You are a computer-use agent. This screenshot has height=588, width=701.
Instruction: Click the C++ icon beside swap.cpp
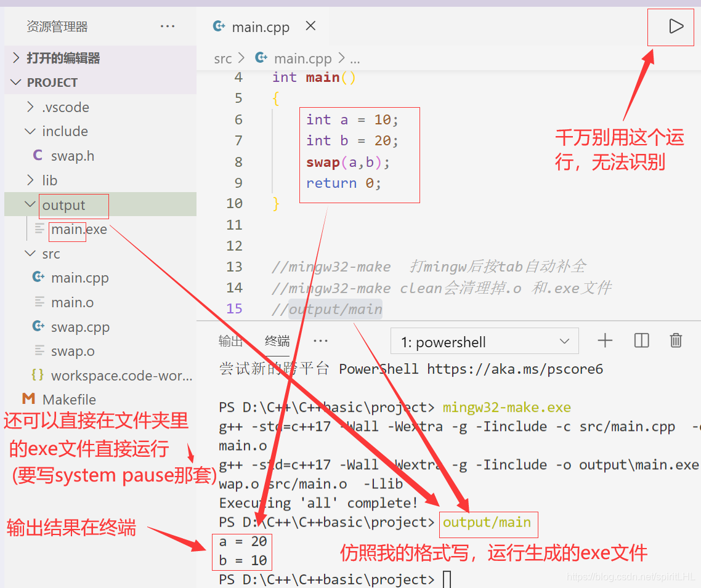(x=38, y=326)
